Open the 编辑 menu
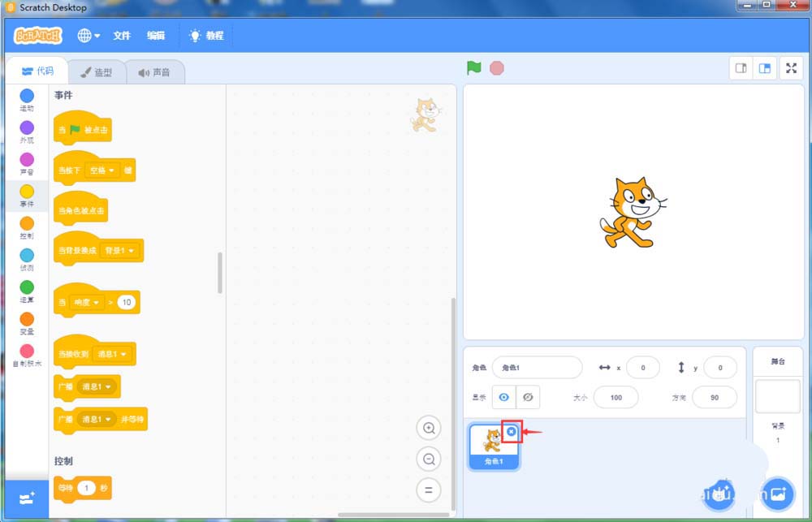Viewport: 812px width, 522px height. [x=156, y=36]
